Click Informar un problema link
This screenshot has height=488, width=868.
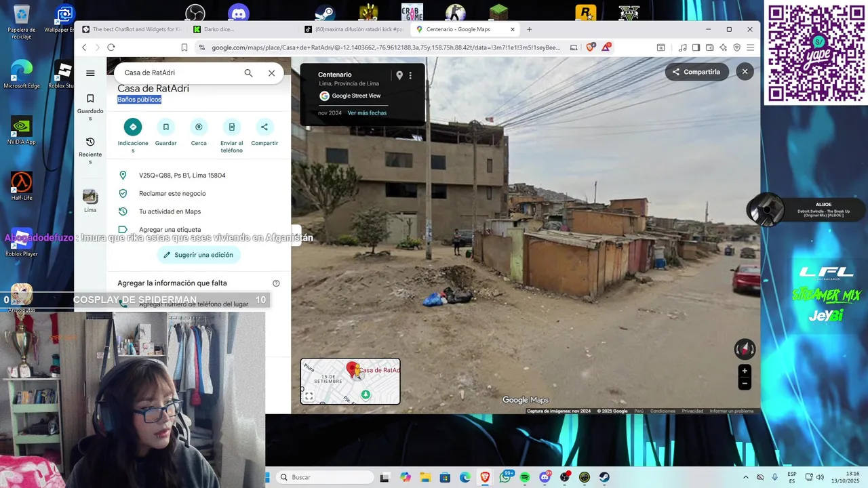coord(731,411)
